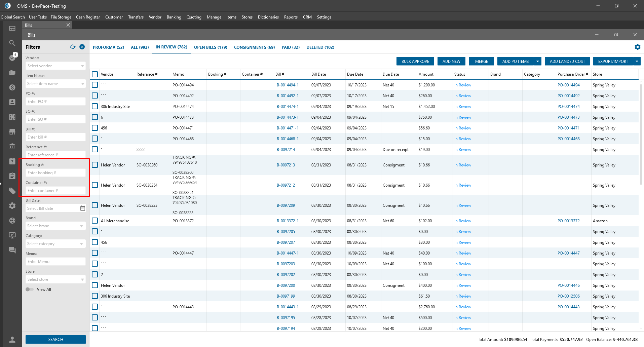Viewport: 644px width, 347px height.
Task: Open the calendar picker for Bill Date
Action: tap(82, 208)
